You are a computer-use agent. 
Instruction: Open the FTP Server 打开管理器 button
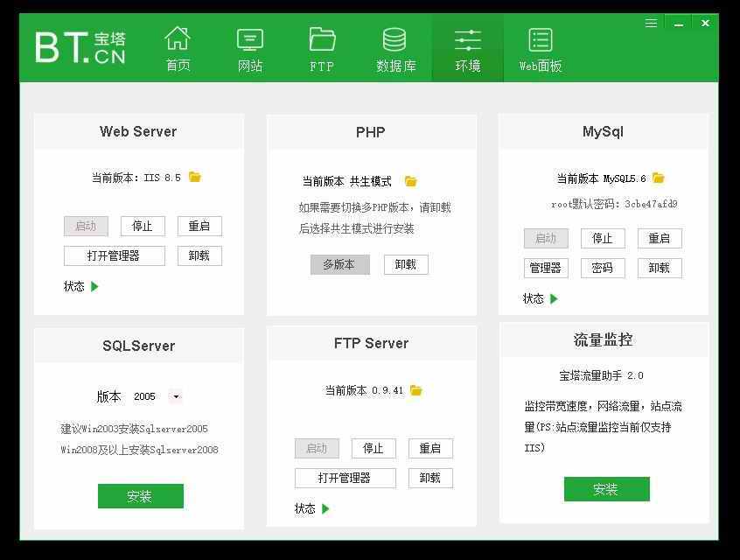345,479
